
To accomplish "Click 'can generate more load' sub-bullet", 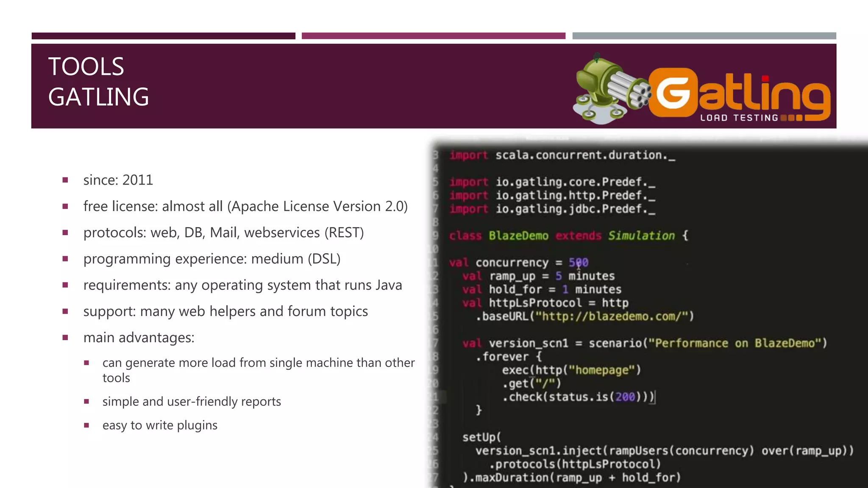I will 259,370.
